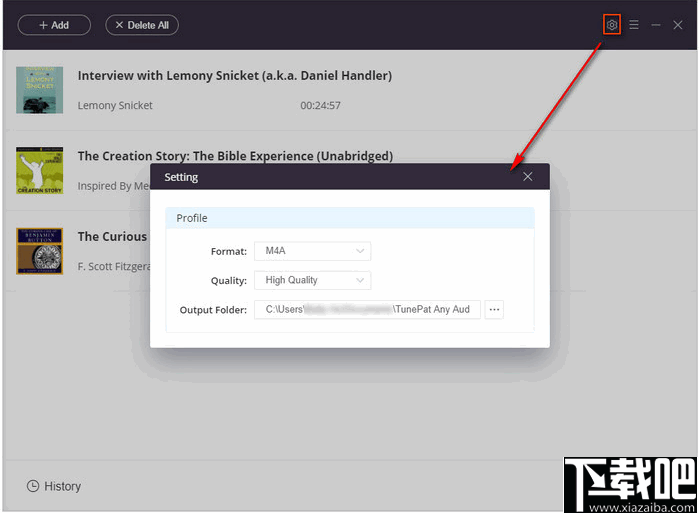Click the title 'Interview with Lemony Snicket (a.k.a. Daniel Handler)'
The image size is (699, 513).
pyautogui.click(x=235, y=76)
